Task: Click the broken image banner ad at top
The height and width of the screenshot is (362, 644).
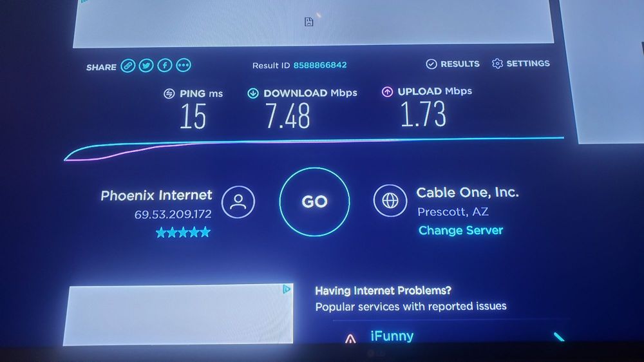Action: point(314,21)
